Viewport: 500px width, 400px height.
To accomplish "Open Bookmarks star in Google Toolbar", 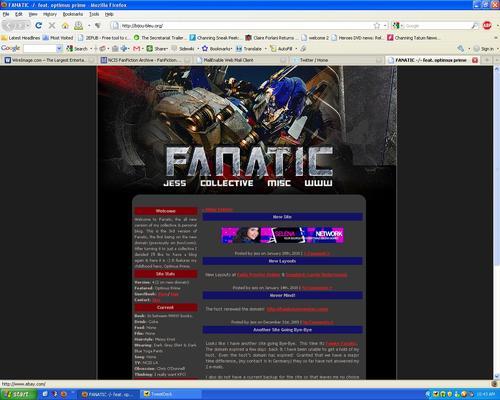I will click(216, 49).
